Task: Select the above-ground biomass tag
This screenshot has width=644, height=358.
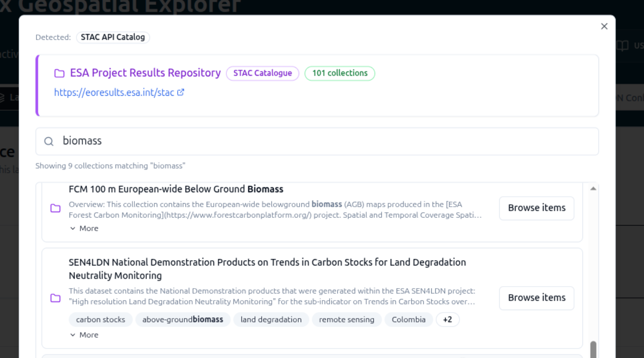Action: click(183, 320)
